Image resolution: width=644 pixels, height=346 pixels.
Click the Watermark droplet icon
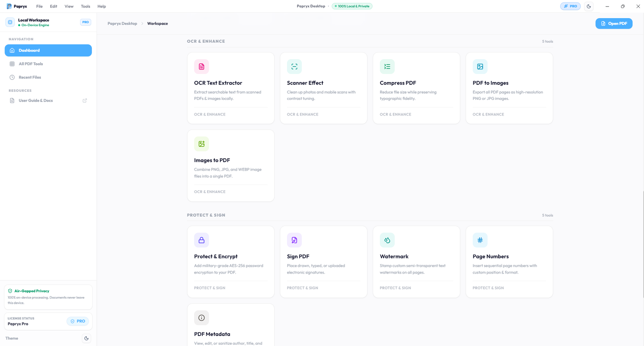coord(387,240)
